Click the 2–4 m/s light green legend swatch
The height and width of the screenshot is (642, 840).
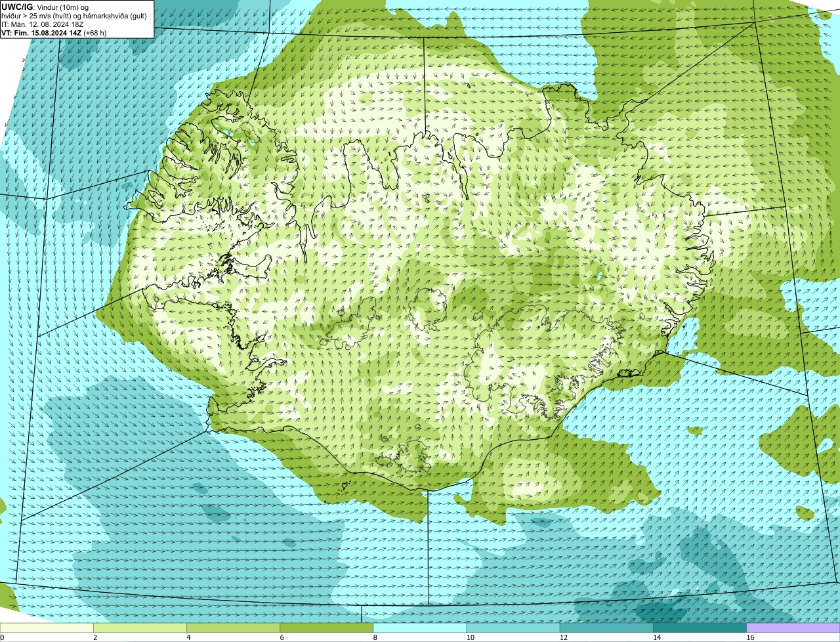(x=140, y=628)
